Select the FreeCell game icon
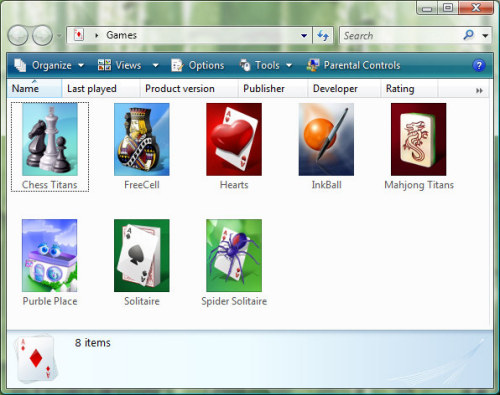 pyautogui.click(x=142, y=139)
